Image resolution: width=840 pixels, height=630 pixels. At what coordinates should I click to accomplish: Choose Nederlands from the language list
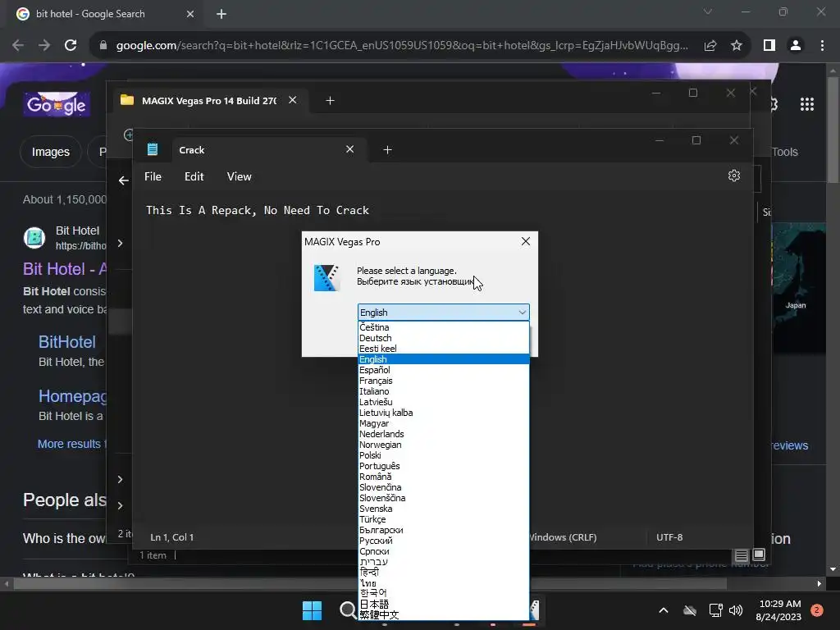[x=444, y=434]
